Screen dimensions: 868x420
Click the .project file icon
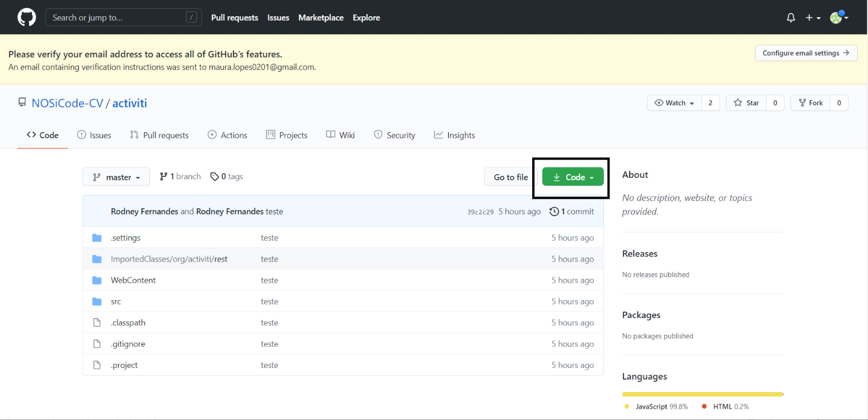97,365
